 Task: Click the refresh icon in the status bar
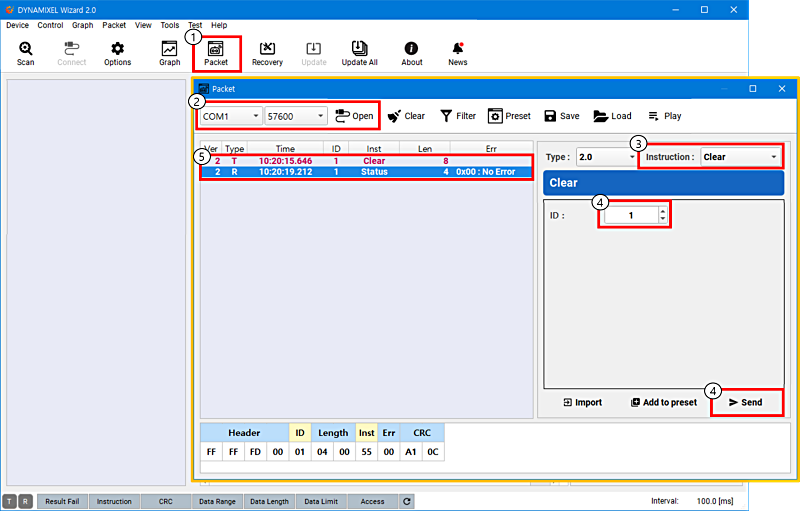[407, 501]
